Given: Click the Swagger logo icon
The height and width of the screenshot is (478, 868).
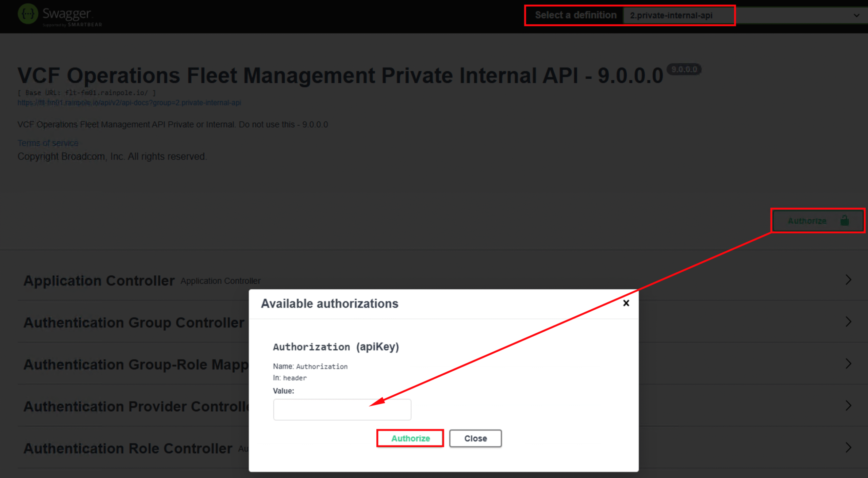Looking at the screenshot, I should point(27,14).
